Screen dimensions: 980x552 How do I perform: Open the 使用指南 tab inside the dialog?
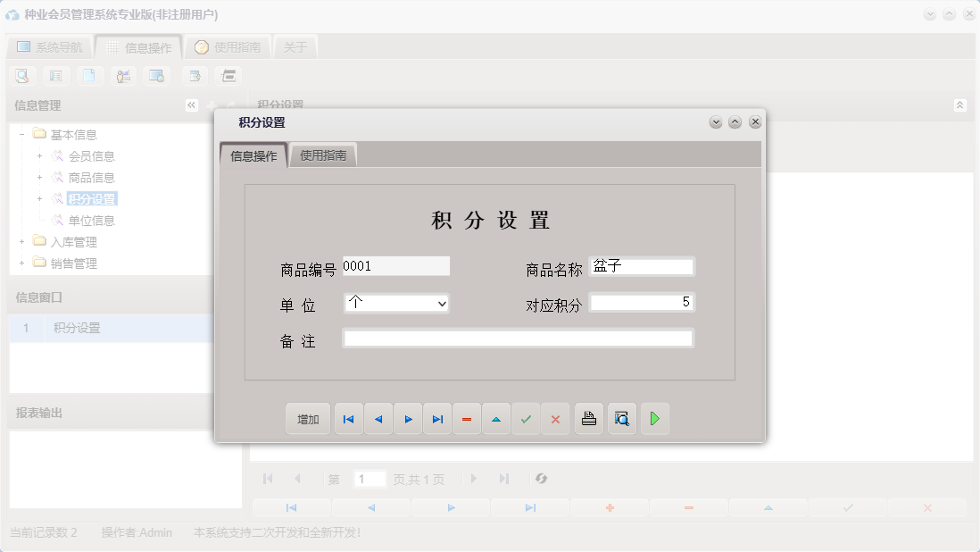tap(322, 154)
